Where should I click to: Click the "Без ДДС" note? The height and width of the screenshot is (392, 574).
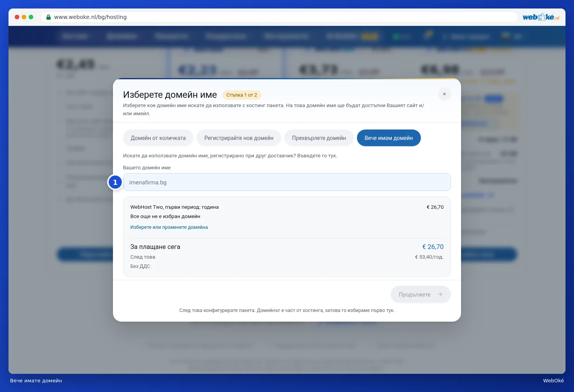(140, 266)
